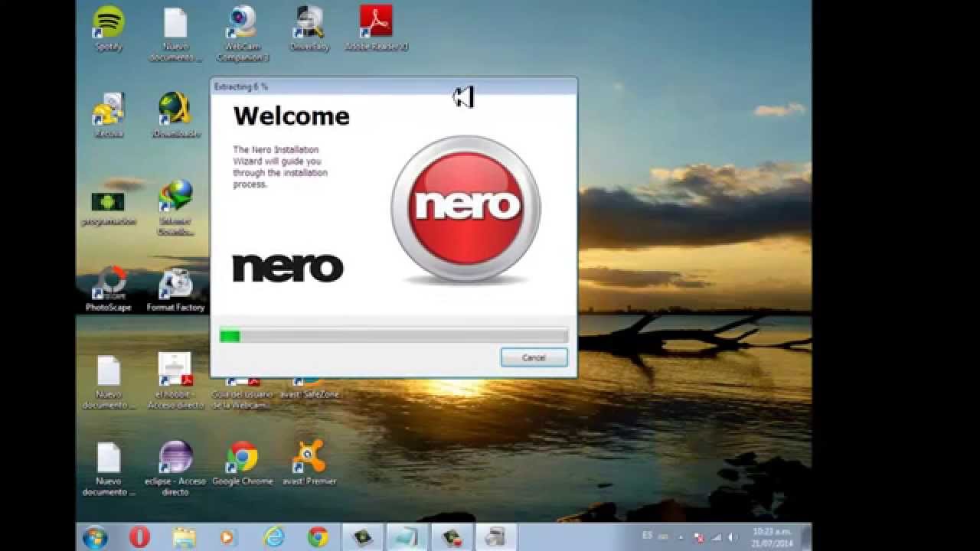The image size is (980, 551).
Task: Open the Format Factory desktop shortcut
Action: (x=175, y=289)
